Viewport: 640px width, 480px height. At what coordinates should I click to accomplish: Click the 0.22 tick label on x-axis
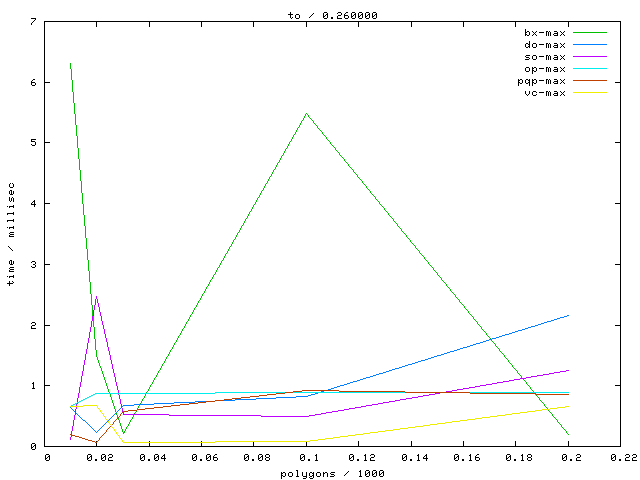pyautogui.click(x=620, y=458)
